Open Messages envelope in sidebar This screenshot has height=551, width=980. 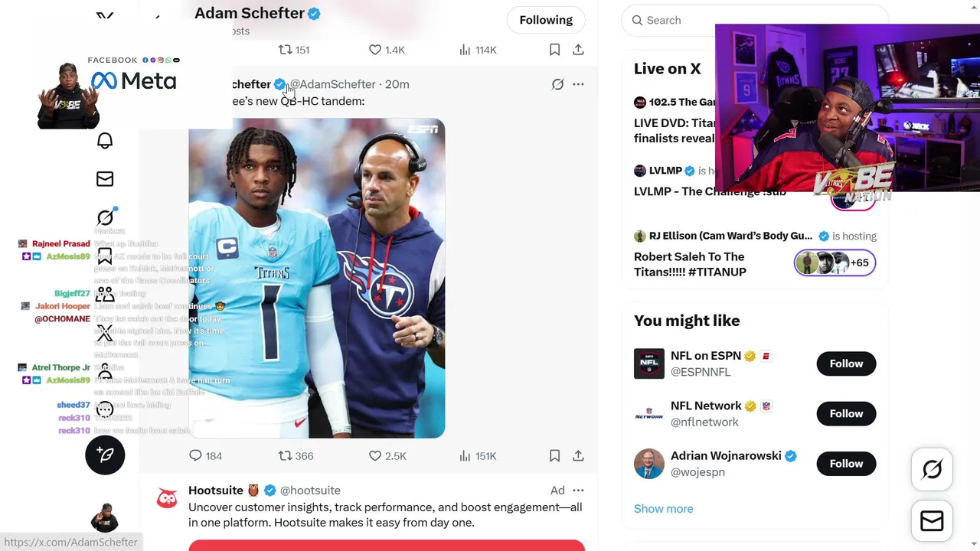coord(105,179)
